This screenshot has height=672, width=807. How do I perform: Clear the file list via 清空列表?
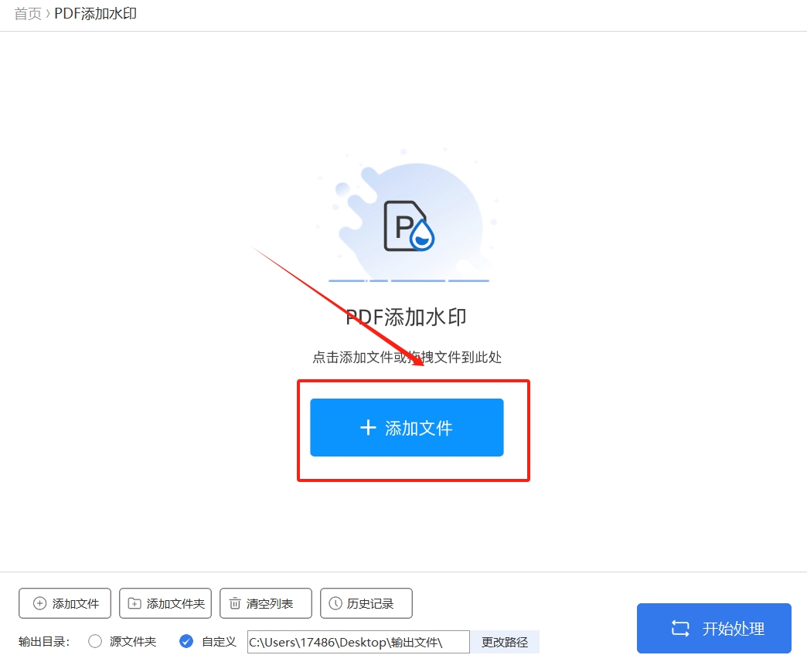click(265, 603)
